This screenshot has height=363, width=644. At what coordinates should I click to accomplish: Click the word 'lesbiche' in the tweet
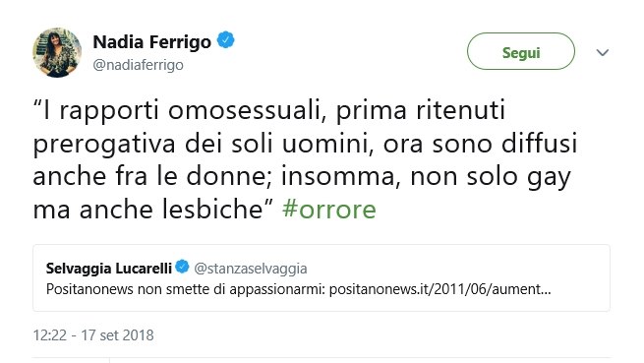click(212, 210)
